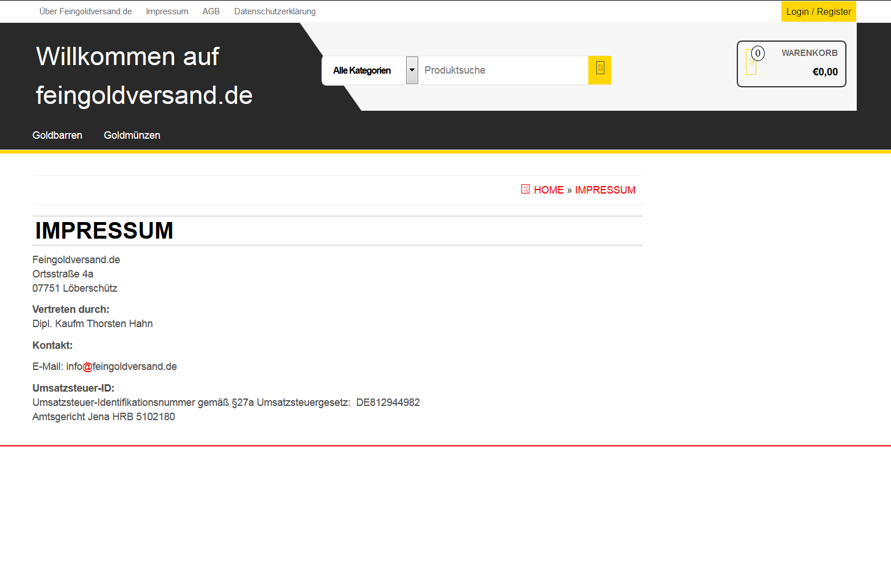Screen dimensions: 891x588
Task: Click the Ortsstraße 4a address line
Action: (x=63, y=274)
